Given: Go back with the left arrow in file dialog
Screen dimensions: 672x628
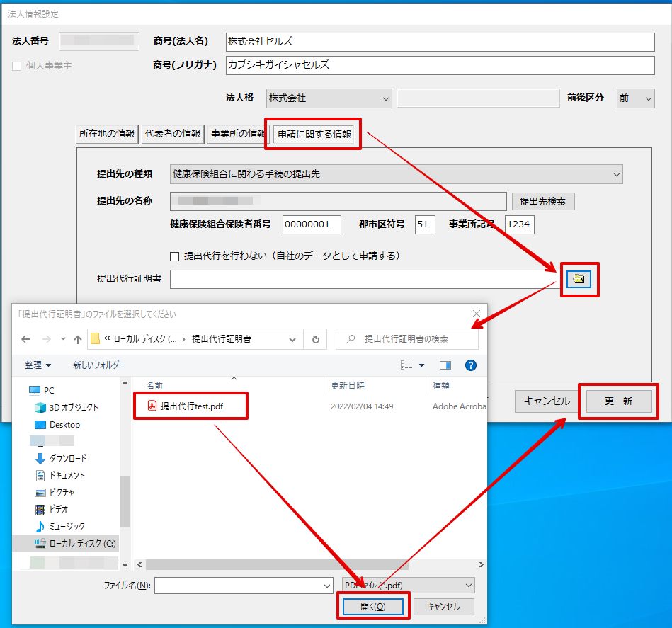Looking at the screenshot, I should point(25,339).
